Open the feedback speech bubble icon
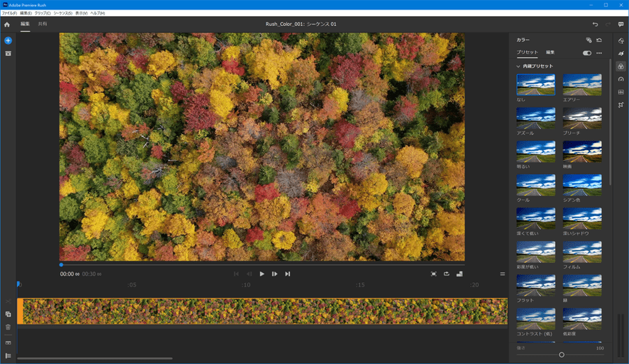Image resolution: width=629 pixels, height=364 pixels. point(621,24)
